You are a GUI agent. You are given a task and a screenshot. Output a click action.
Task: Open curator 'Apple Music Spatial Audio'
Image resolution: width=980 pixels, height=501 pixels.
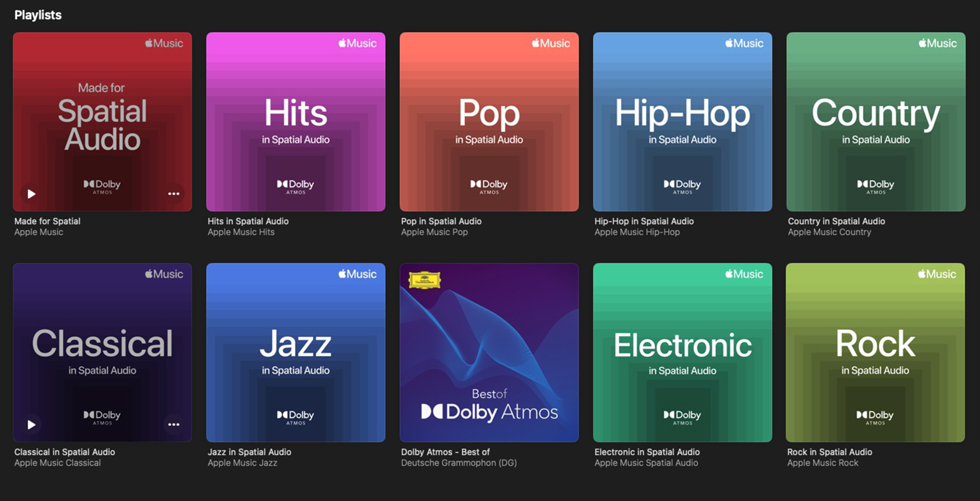pos(646,463)
